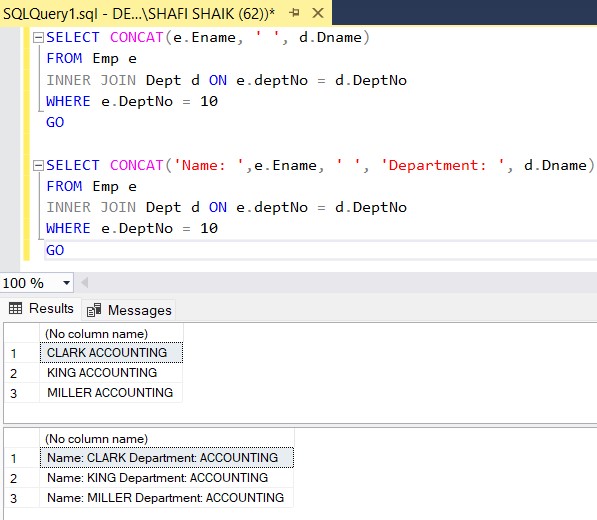Click the last GO statement

click(55, 250)
